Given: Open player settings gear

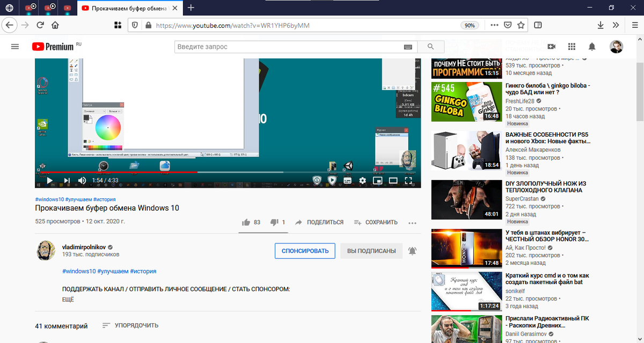Looking at the screenshot, I should tap(362, 181).
